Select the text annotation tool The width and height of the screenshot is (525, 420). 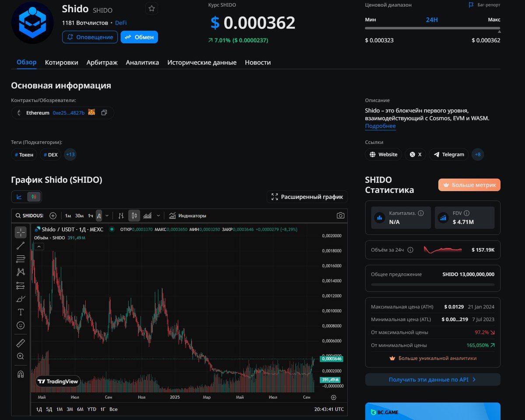point(21,312)
